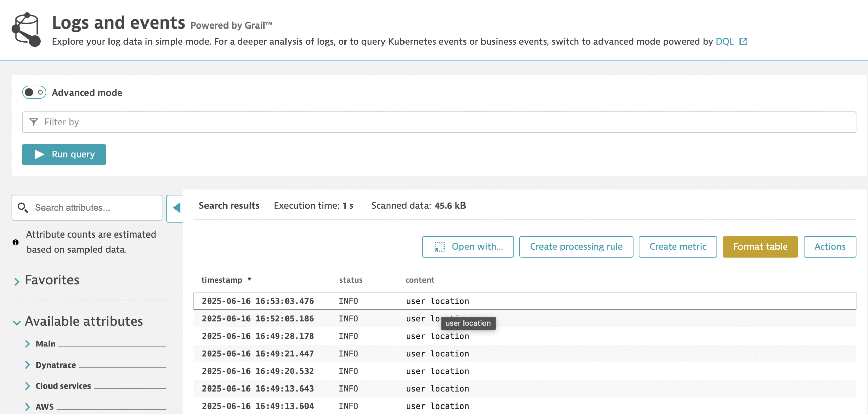Click the status column header
The image size is (868, 414).
tap(351, 280)
